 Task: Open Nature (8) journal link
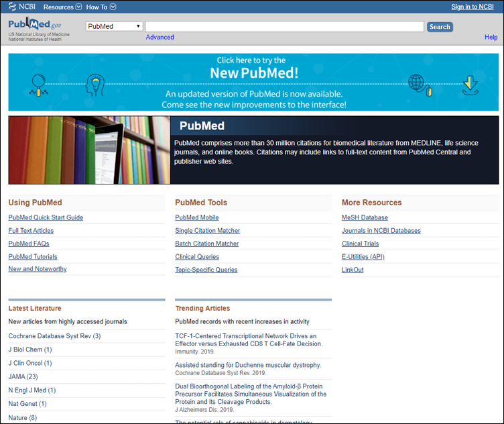23,417
